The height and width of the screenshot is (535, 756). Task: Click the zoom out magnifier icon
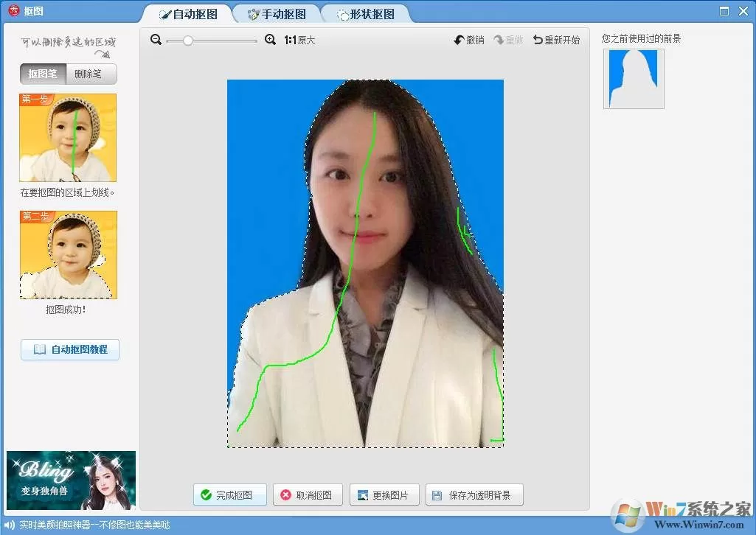[x=156, y=40]
